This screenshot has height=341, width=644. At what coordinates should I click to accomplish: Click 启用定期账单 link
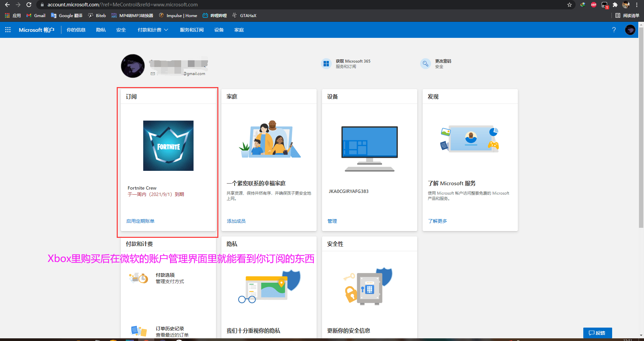(140, 221)
